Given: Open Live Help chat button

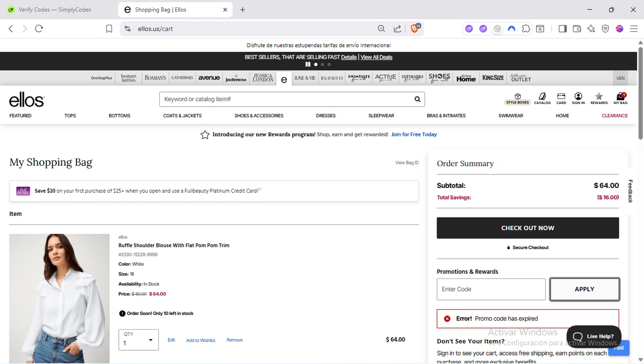Looking at the screenshot, I should tap(594, 336).
